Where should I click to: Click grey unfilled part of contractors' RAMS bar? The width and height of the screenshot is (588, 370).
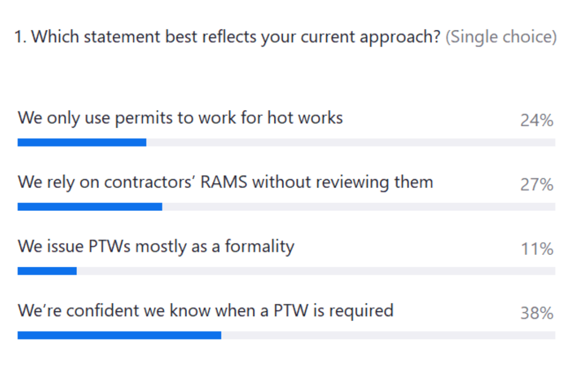pos(358,207)
